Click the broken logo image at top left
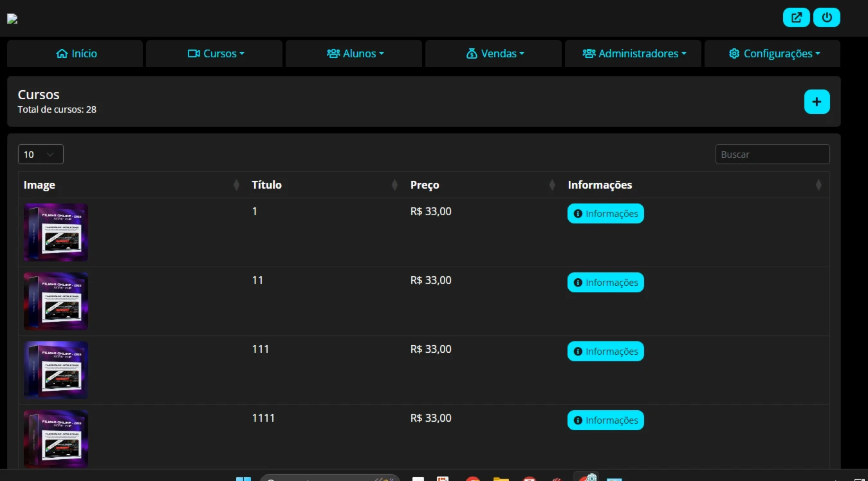Image resolution: width=868 pixels, height=481 pixels. click(x=12, y=19)
